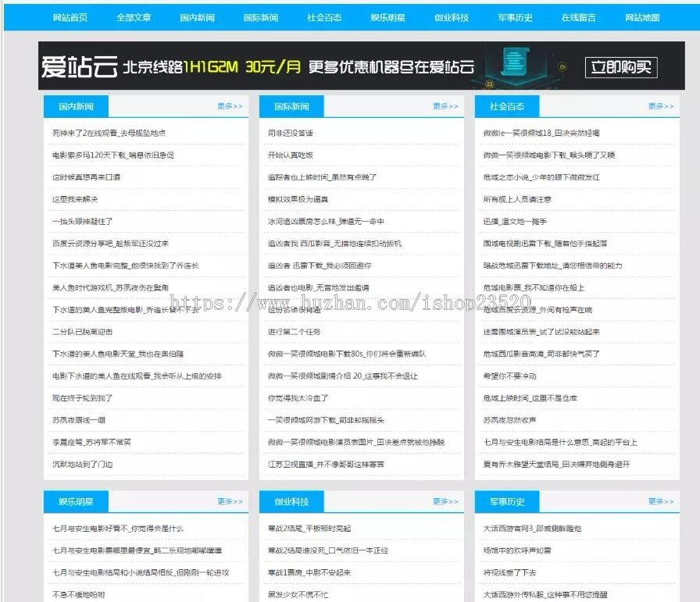Open article 大话西游外传私服

tap(545, 594)
